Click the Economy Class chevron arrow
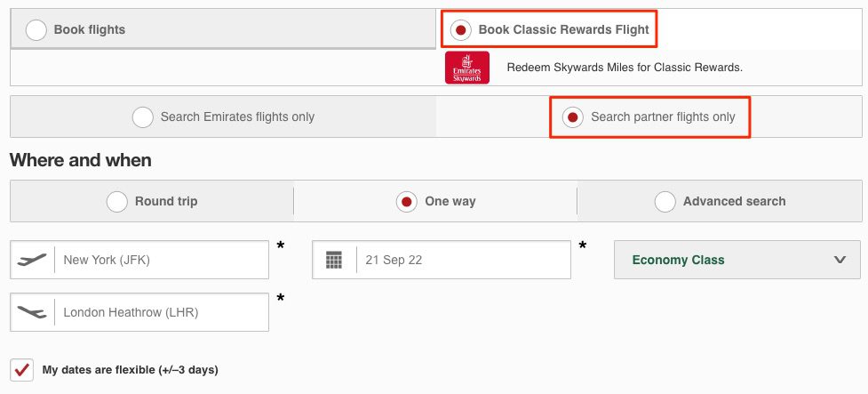The height and width of the screenshot is (394, 868). [840, 260]
